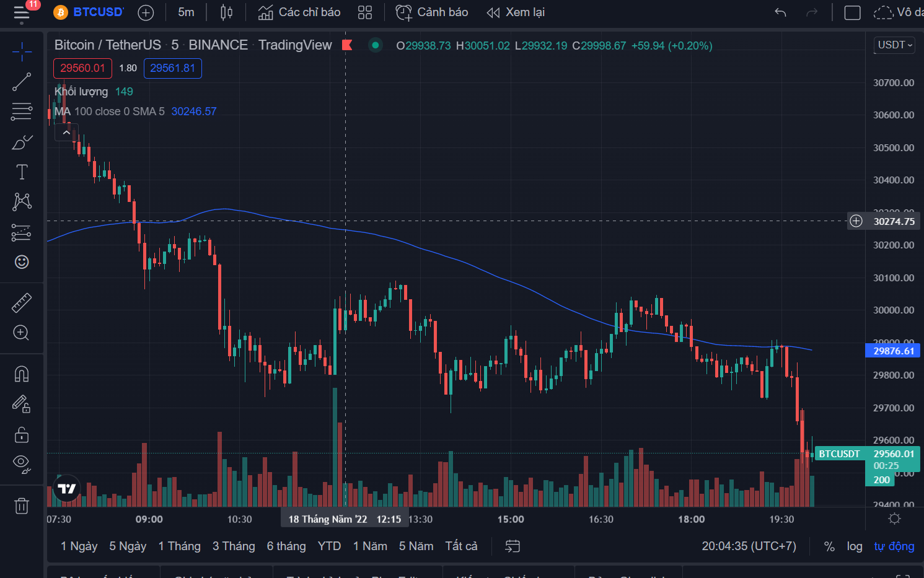Add a symbol to compare with plus icon
Screen dimensions: 924x578
point(146,12)
